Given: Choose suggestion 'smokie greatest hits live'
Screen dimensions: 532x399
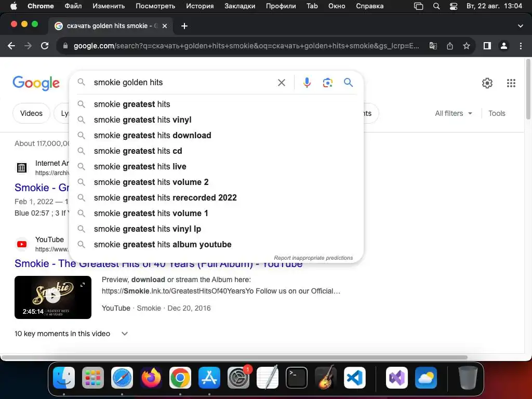Looking at the screenshot, I should [x=216, y=167].
